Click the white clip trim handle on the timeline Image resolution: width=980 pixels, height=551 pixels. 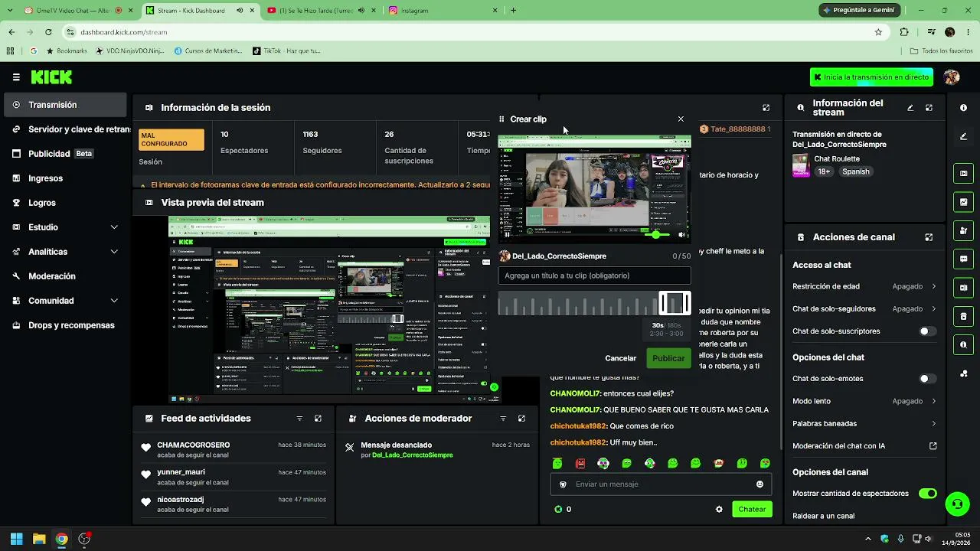675,304
